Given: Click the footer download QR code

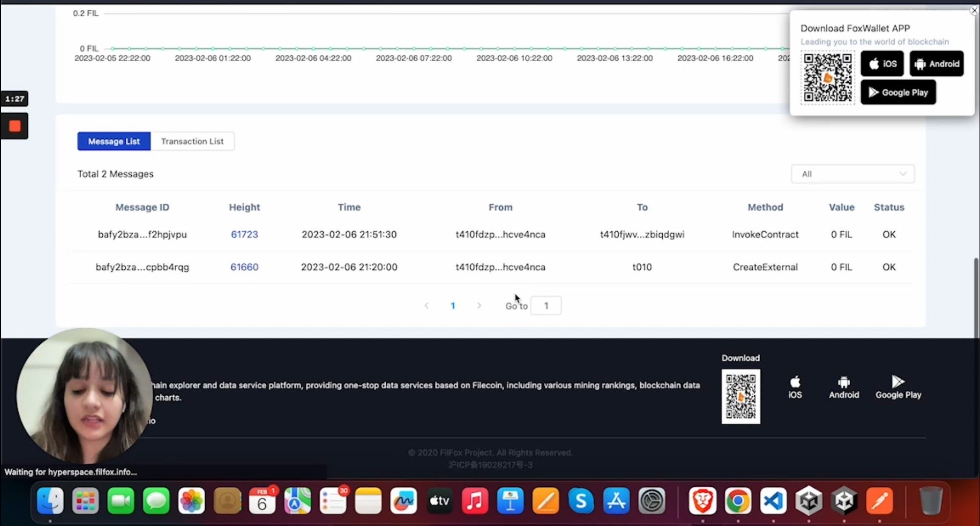Looking at the screenshot, I should [x=741, y=396].
